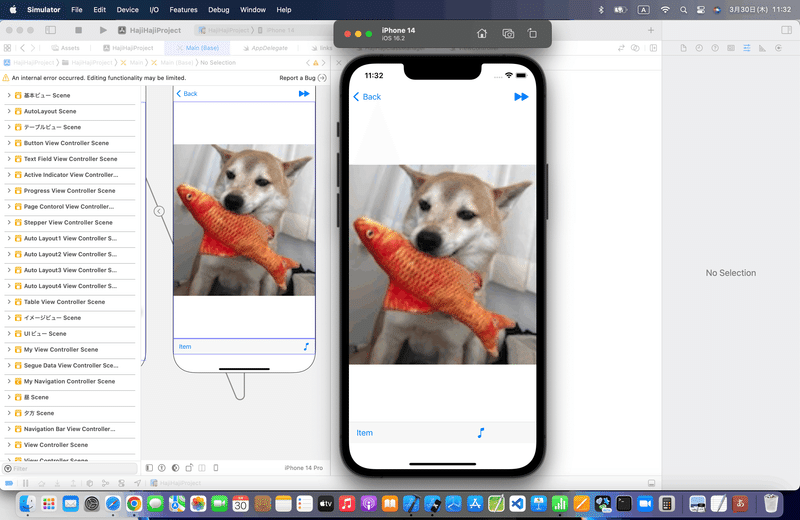800x520 pixels.
Task: Tap the music note in simulator toolbar
Action: [x=481, y=433]
